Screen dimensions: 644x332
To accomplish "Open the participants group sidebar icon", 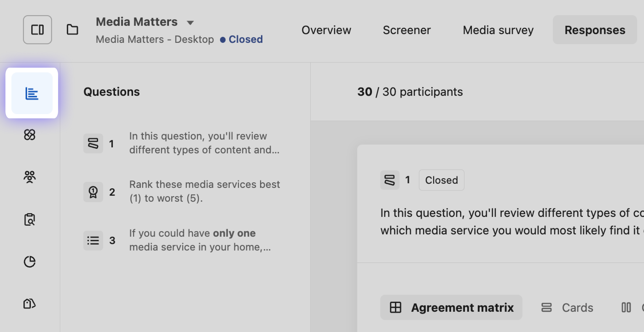I will click(29, 177).
